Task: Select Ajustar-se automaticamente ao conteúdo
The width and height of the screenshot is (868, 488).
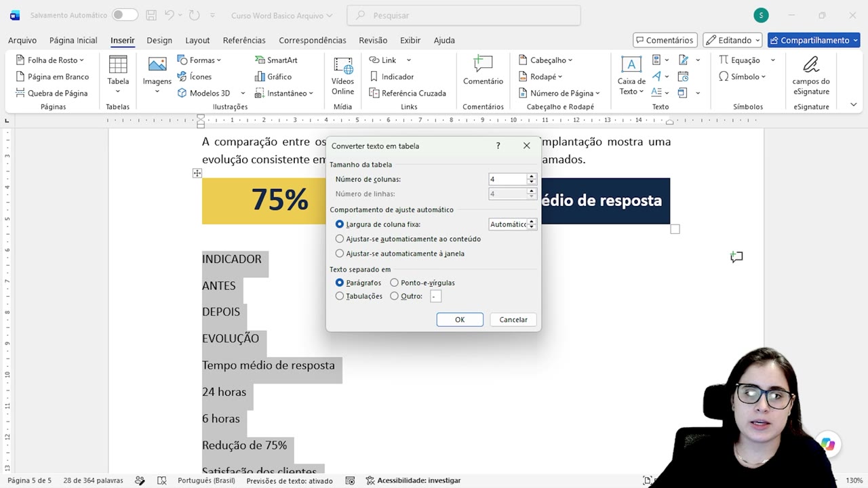Action: [408, 239]
